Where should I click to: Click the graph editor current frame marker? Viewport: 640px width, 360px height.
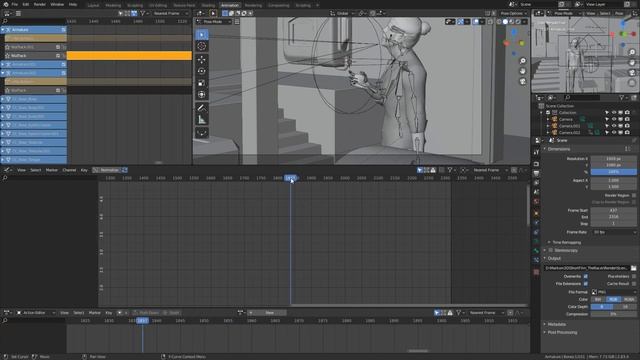[x=291, y=178]
